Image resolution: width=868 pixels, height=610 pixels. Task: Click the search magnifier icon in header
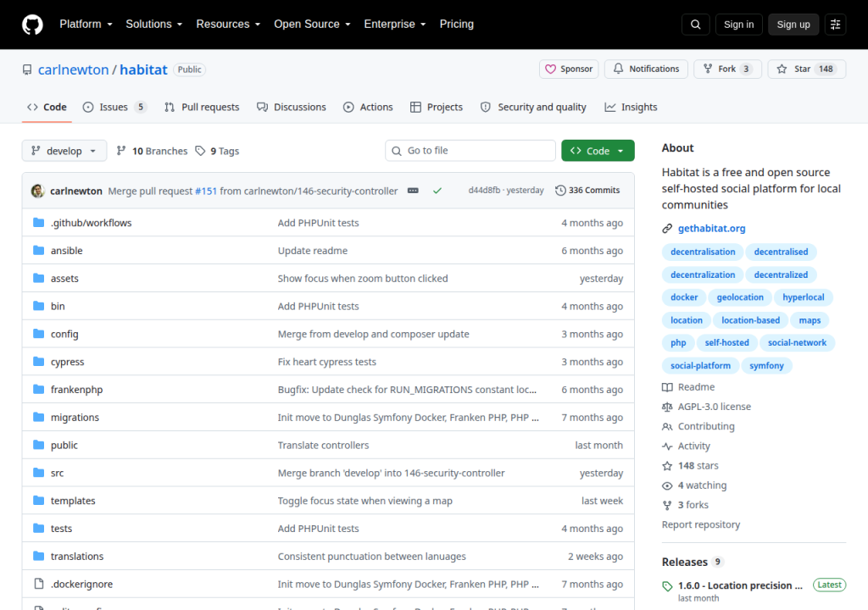tap(695, 25)
